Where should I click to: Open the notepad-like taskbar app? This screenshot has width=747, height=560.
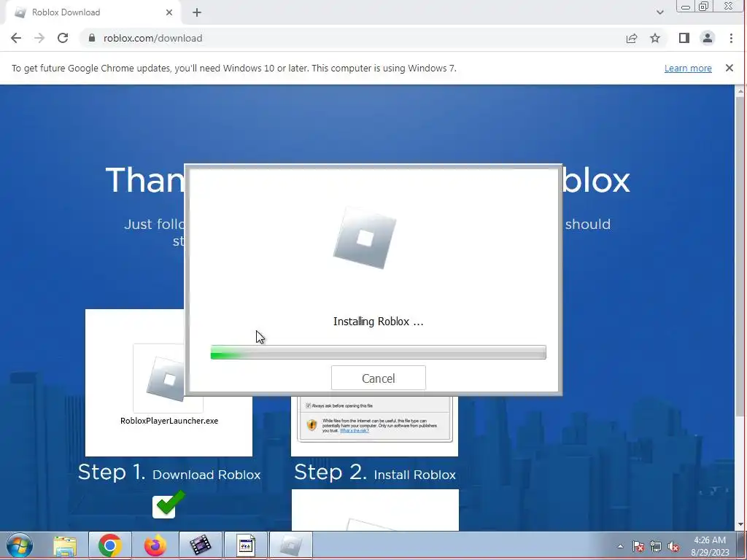click(x=246, y=545)
